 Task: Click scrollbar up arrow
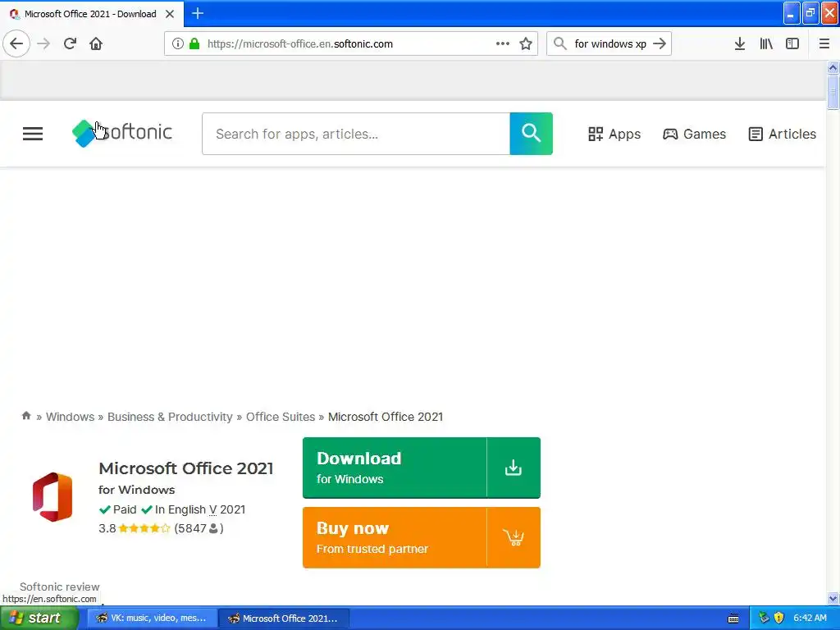(833, 67)
